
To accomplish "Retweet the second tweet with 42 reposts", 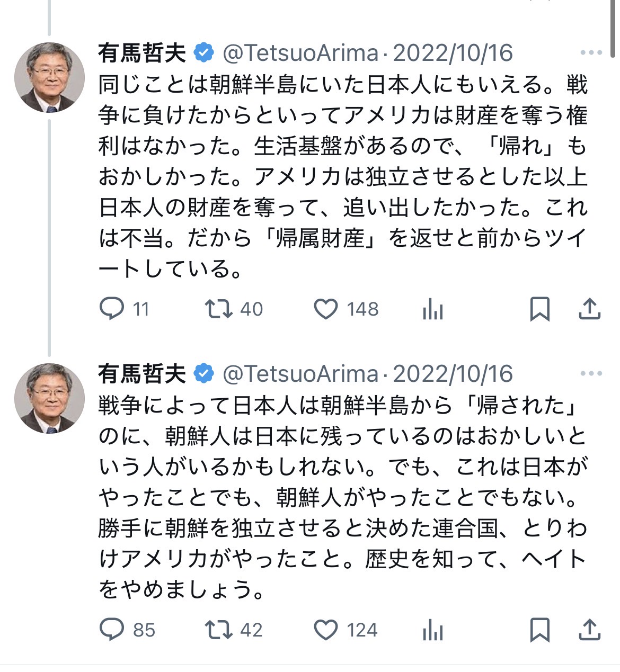I will coord(234,630).
